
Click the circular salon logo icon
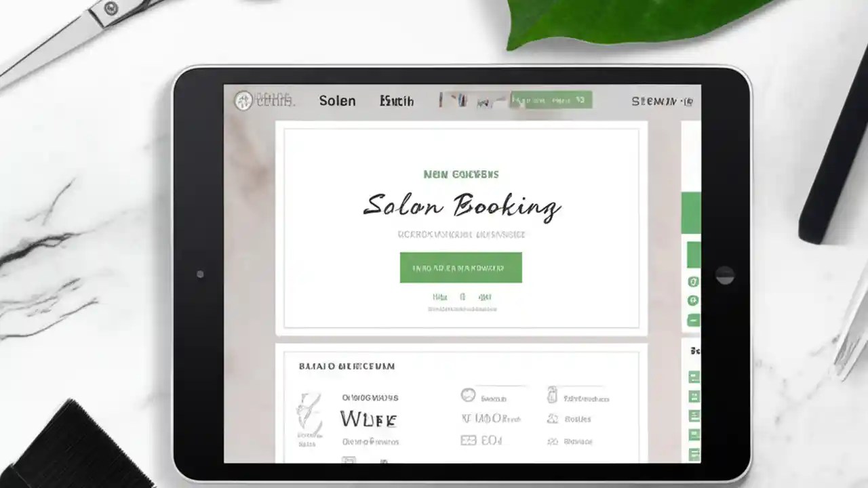[245, 100]
